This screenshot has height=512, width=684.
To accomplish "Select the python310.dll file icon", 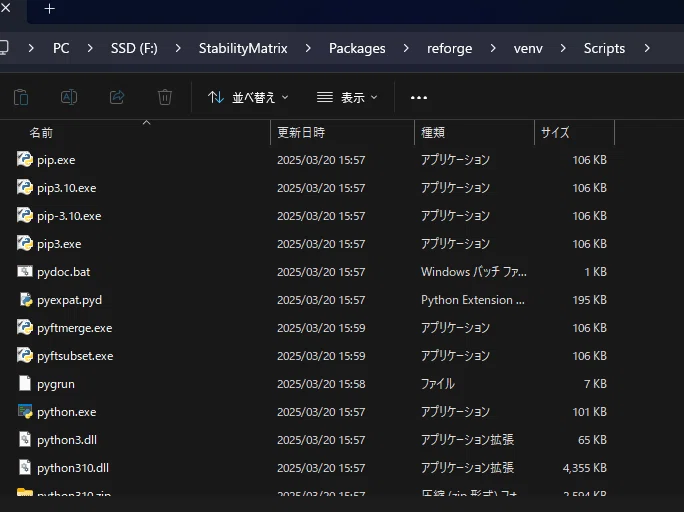I will pos(25,467).
